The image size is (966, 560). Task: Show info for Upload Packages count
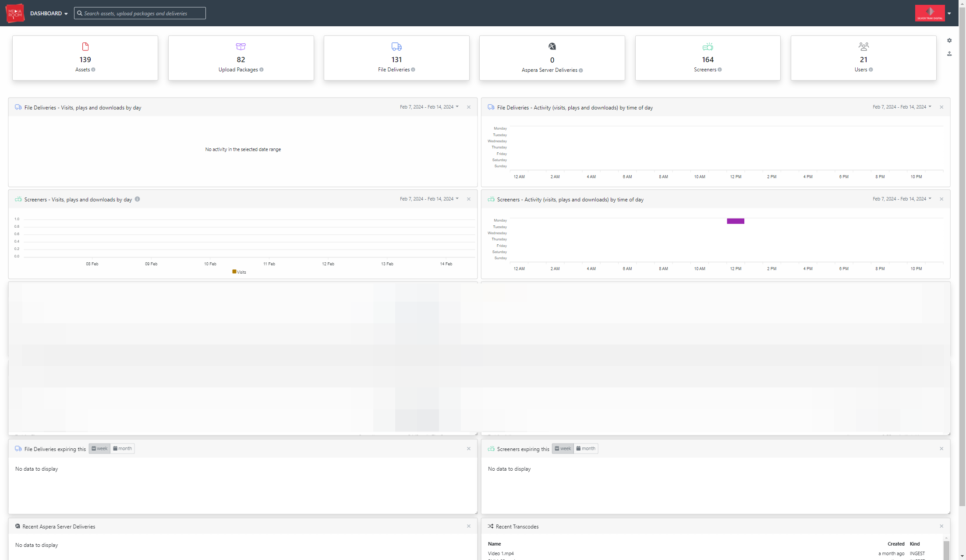click(x=262, y=70)
